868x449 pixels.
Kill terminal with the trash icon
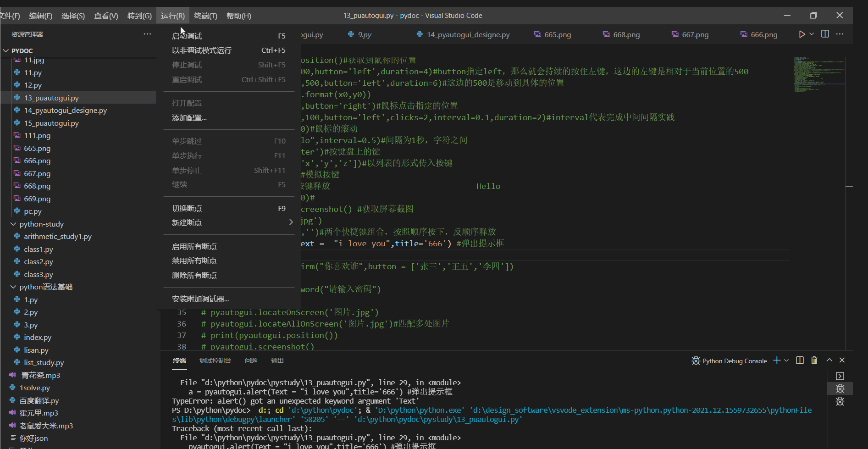pyautogui.click(x=814, y=360)
